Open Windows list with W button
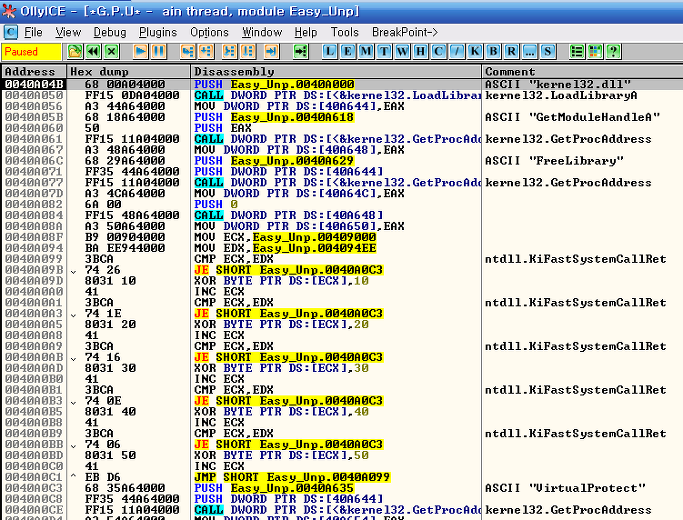683x520 pixels. pos(402,52)
